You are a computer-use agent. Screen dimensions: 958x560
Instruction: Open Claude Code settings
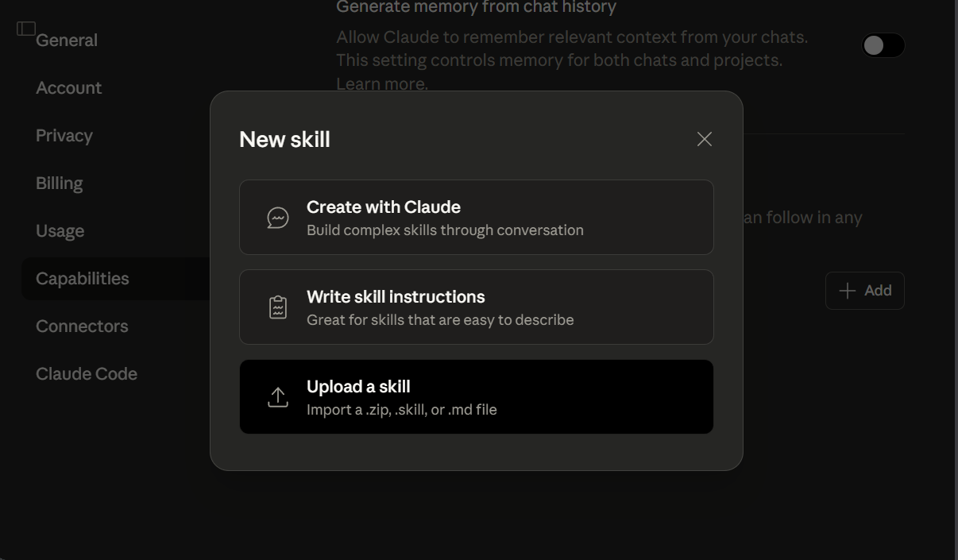[x=87, y=373]
